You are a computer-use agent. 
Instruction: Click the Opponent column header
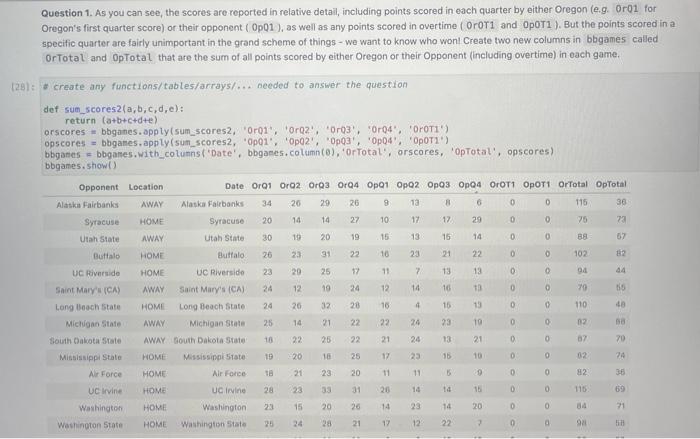(x=99, y=187)
